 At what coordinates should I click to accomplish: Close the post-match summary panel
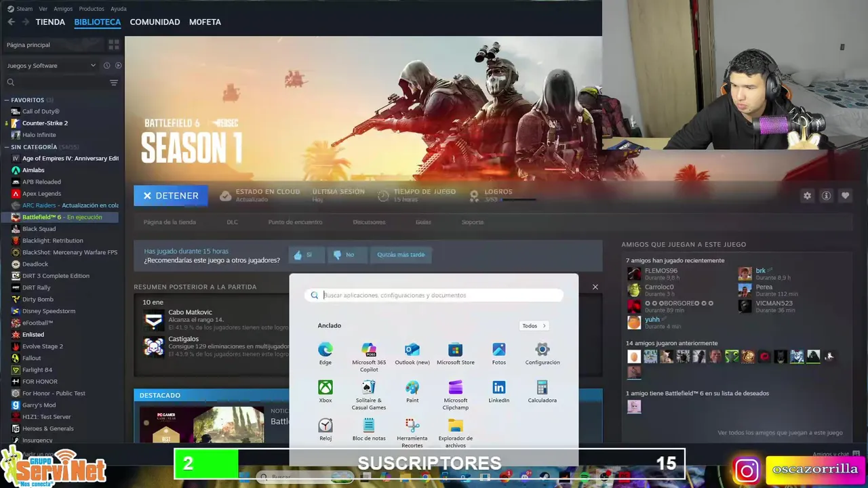595,287
